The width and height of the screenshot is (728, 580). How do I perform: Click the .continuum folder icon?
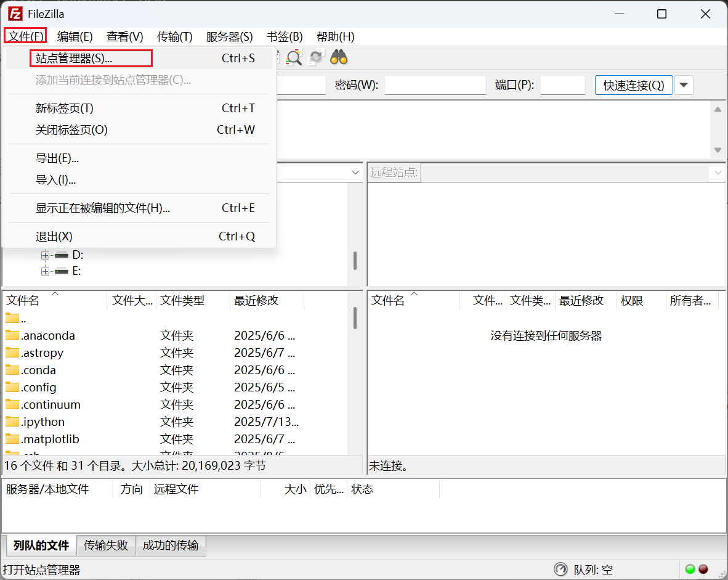(12, 404)
